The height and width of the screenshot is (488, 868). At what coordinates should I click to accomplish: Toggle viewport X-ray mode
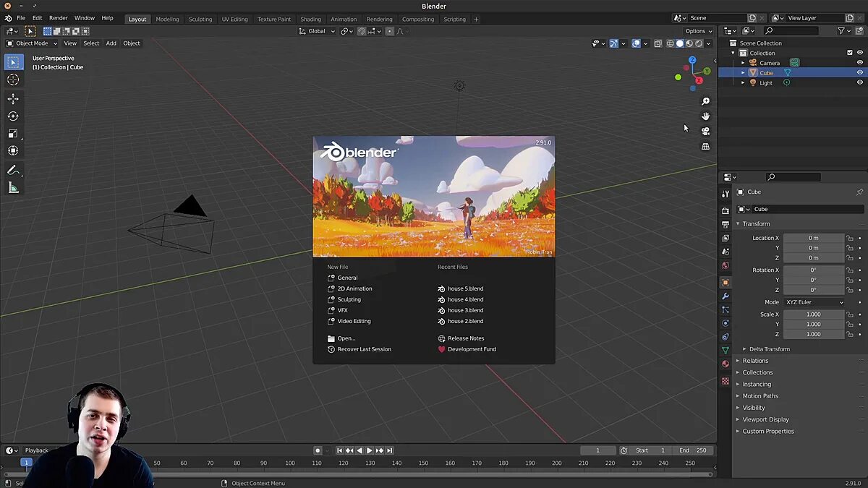[x=658, y=43]
